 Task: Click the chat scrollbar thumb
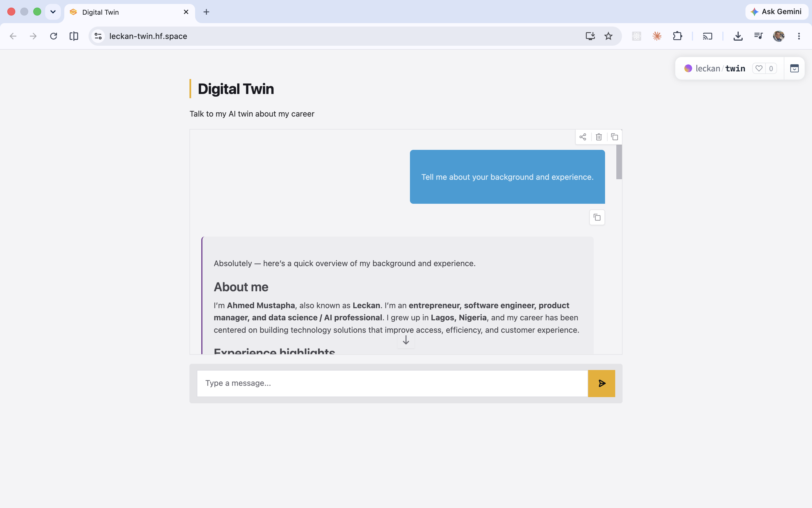pos(619,162)
